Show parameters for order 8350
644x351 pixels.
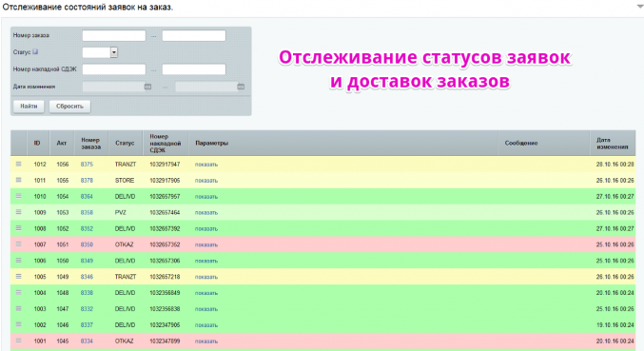[206, 244]
